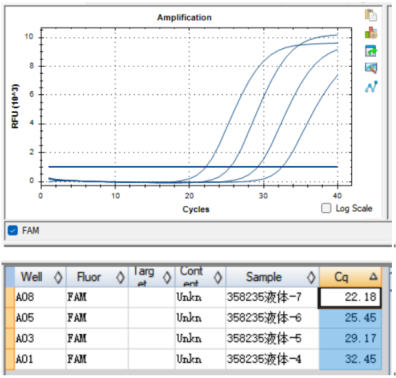Click the RFU (10^3) y-axis label
This screenshot has width=396, height=378.
coord(15,106)
